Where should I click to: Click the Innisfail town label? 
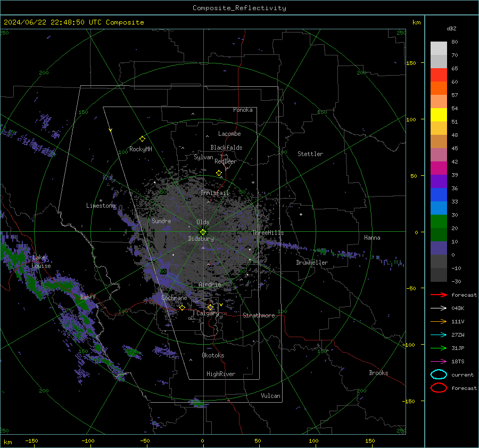215,193
